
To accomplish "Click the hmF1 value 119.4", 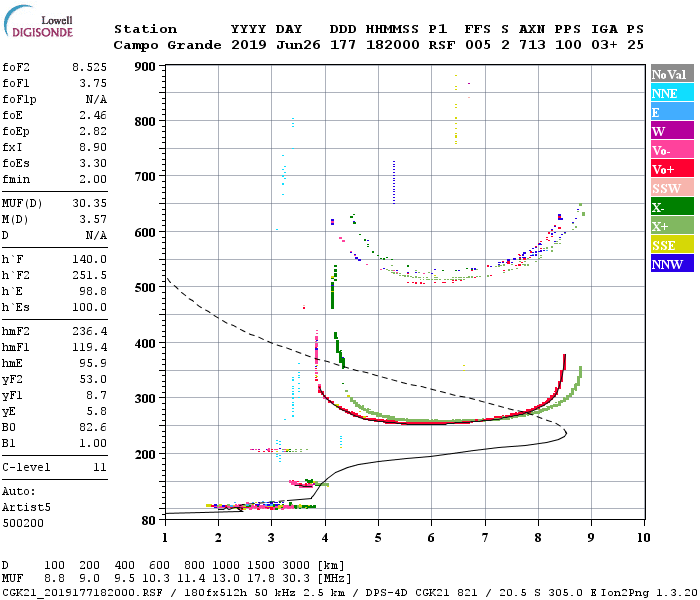I will click(89, 348).
